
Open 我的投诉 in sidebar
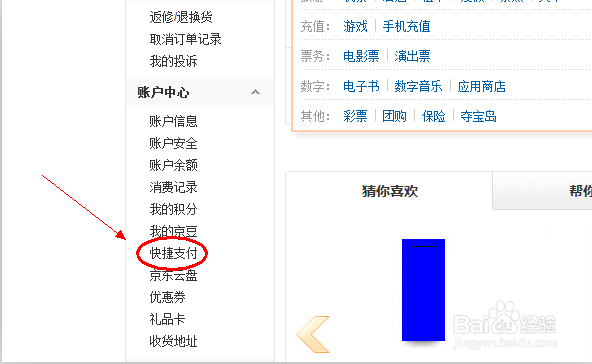point(174,61)
